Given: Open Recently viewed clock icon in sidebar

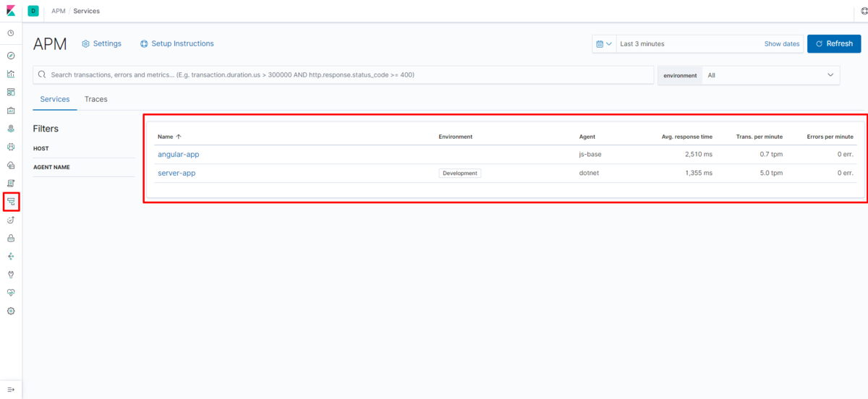Looking at the screenshot, I should (11, 33).
